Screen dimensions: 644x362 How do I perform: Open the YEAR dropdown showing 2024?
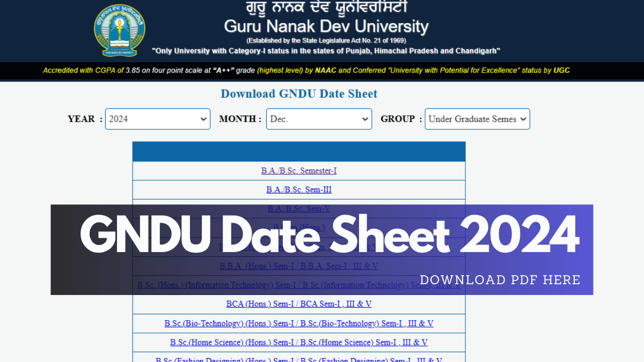click(158, 119)
